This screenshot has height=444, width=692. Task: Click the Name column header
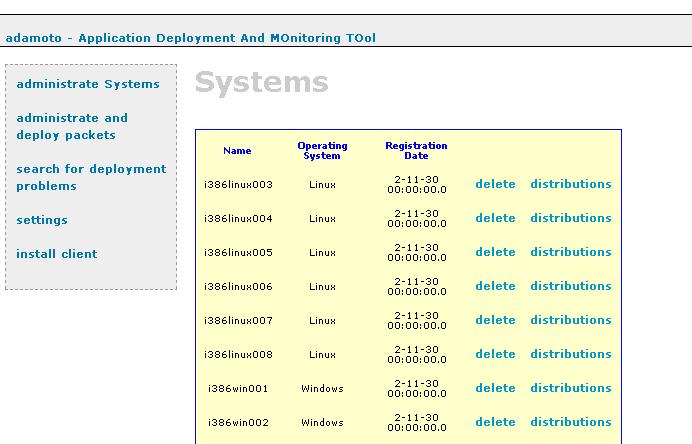[x=237, y=151]
